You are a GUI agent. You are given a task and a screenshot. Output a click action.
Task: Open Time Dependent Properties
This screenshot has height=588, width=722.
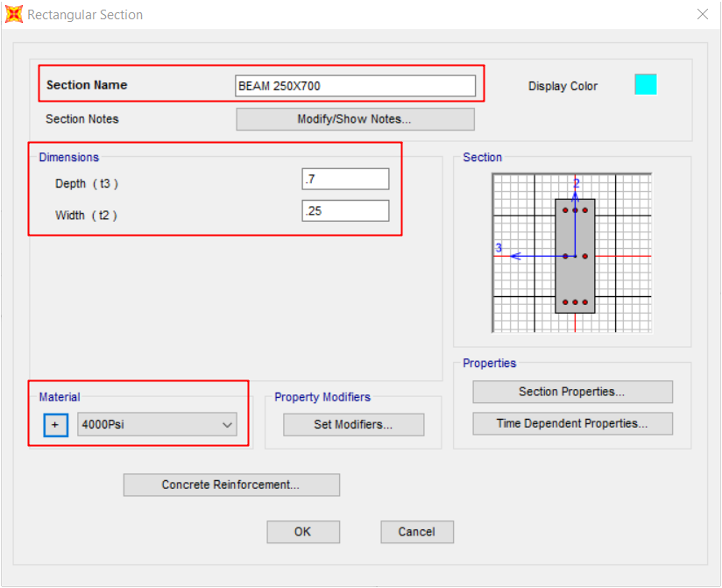pos(572,423)
